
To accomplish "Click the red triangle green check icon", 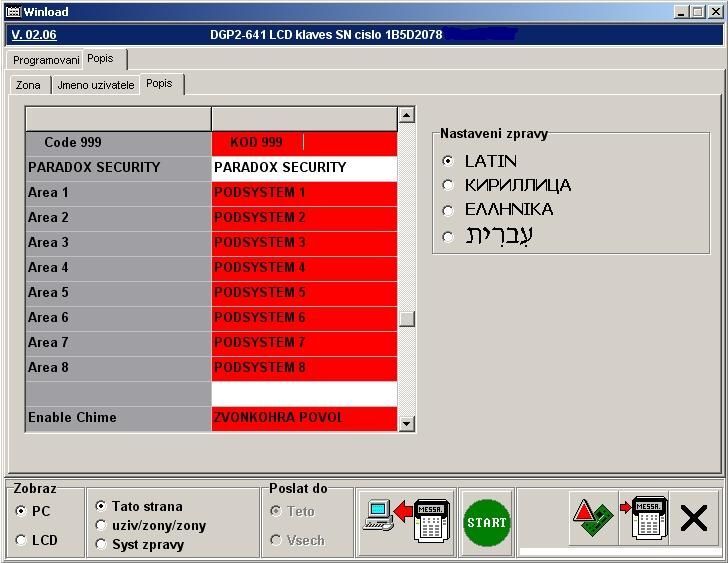I will (x=593, y=518).
